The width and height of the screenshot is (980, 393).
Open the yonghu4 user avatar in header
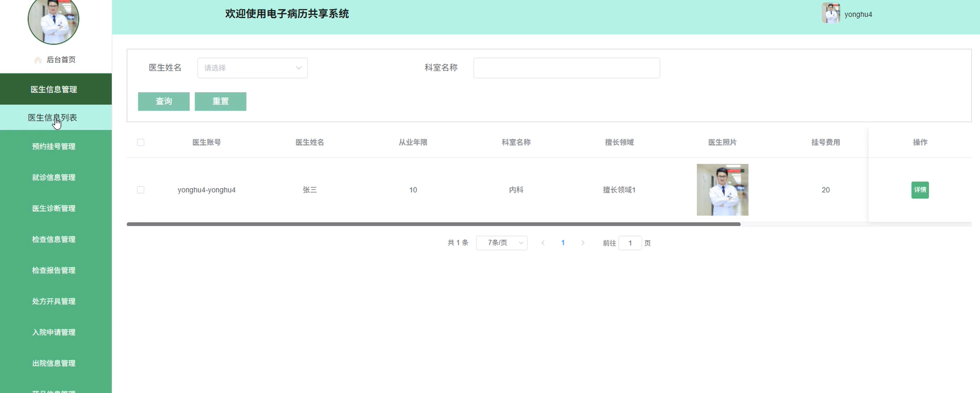(x=831, y=13)
